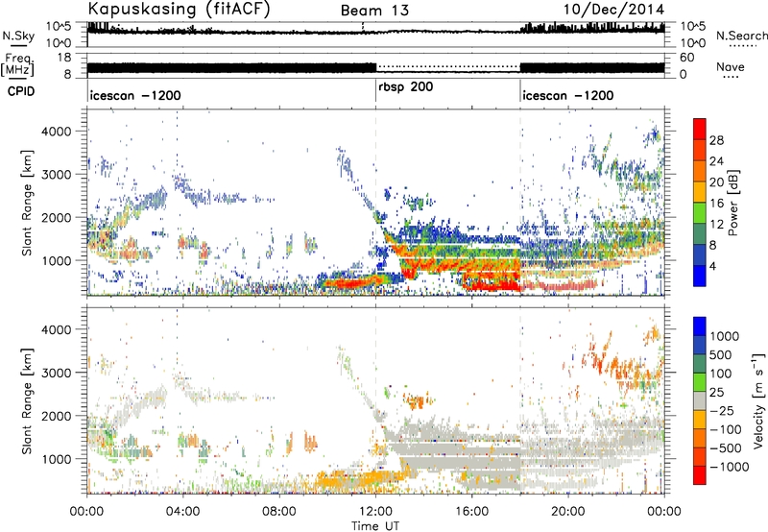The width and height of the screenshot is (768, 532).
Task: Click the '16:00' time axis label
Action: (471, 512)
